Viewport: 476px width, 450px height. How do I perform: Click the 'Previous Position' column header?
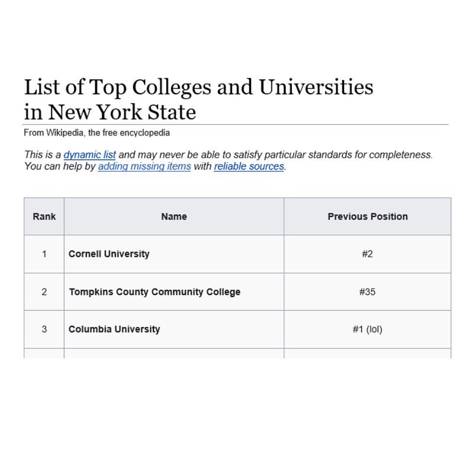coord(367,217)
